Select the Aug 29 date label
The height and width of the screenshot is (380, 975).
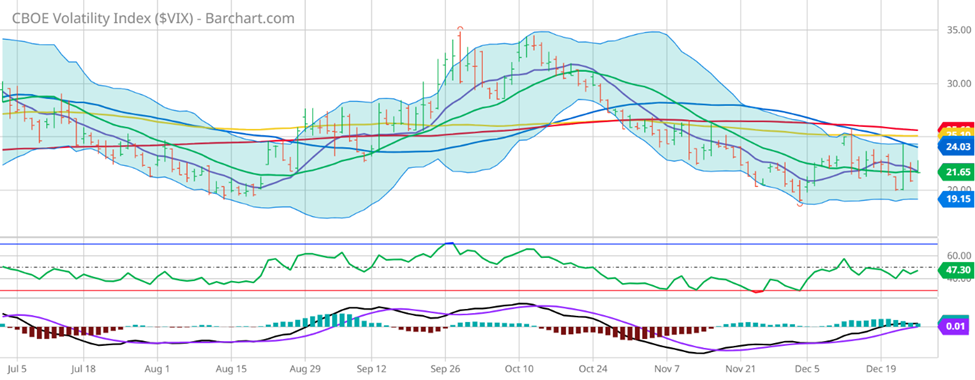tap(305, 368)
